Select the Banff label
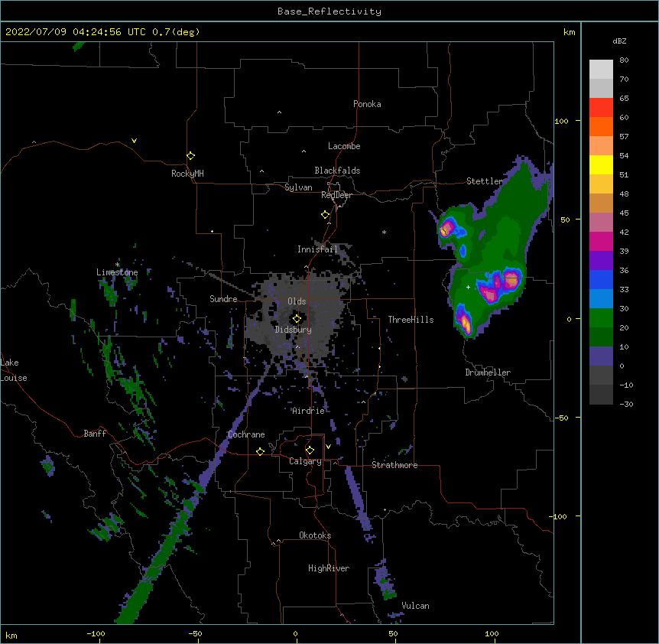Screen dimensions: 659x644 [x=95, y=434]
